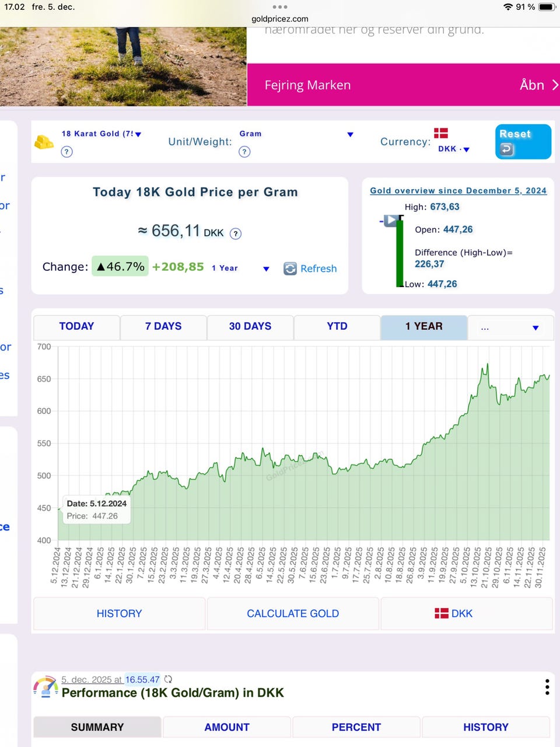
Task: Click the Denmark flag currency icon
Action: [441, 133]
